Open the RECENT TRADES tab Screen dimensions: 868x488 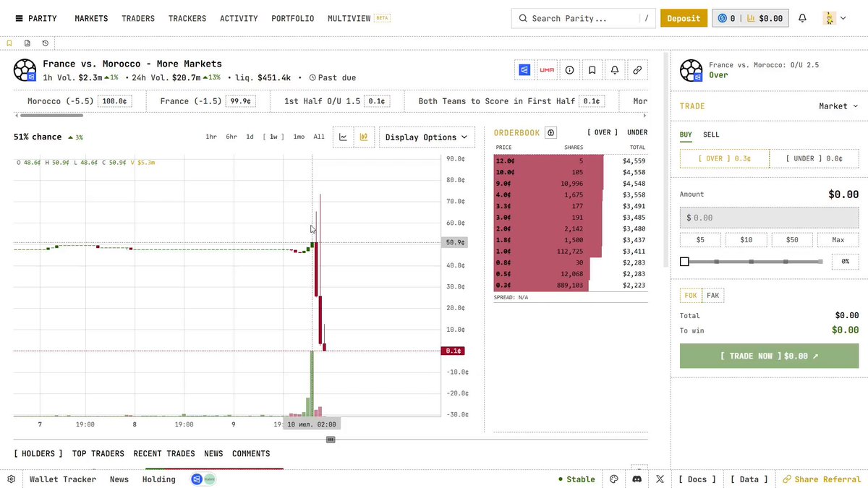(x=164, y=454)
